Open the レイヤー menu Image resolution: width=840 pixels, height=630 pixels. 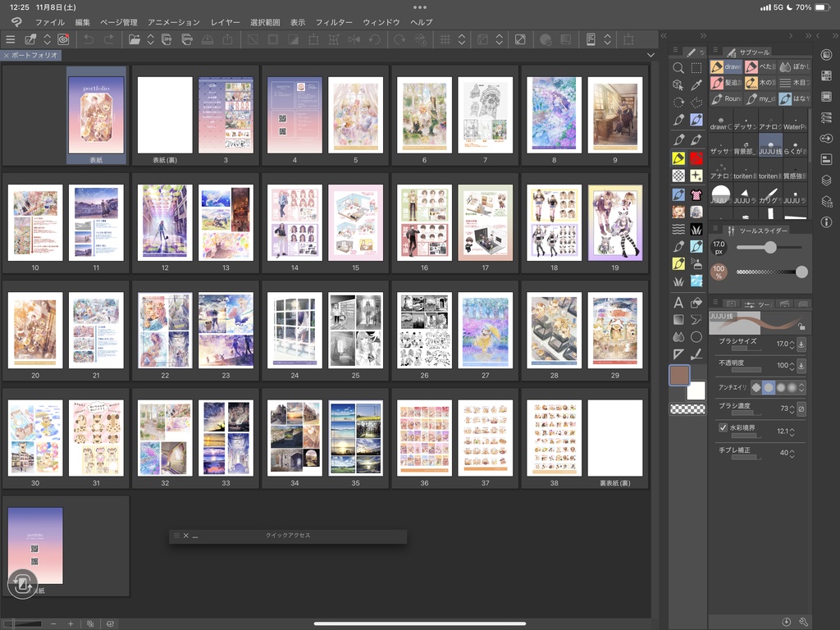[x=226, y=22]
